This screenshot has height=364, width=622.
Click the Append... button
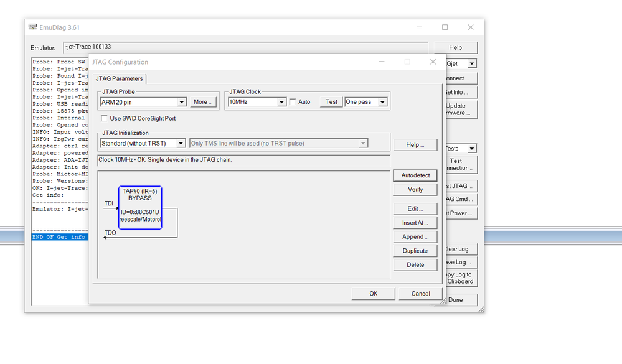click(x=415, y=236)
